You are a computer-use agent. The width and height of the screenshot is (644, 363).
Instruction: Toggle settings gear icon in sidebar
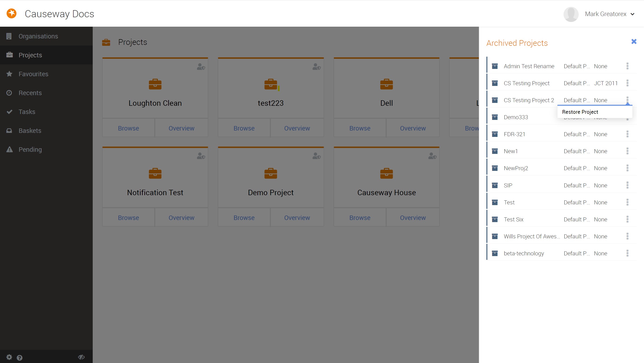9,357
